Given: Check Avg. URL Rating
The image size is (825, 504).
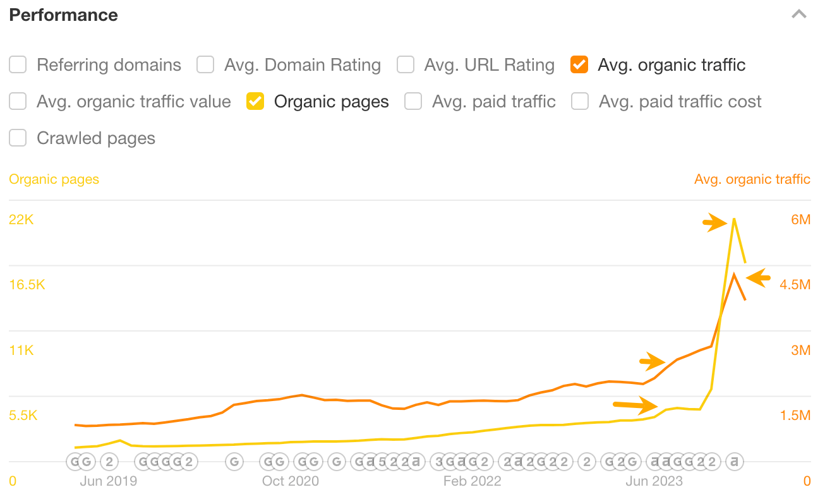Looking at the screenshot, I should coord(405,64).
